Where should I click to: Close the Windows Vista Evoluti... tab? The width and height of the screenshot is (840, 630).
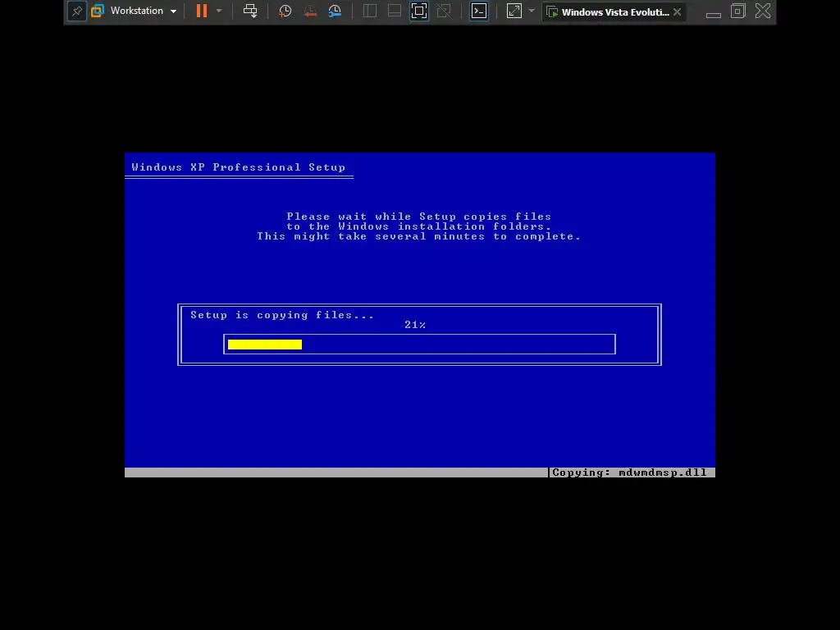click(677, 11)
